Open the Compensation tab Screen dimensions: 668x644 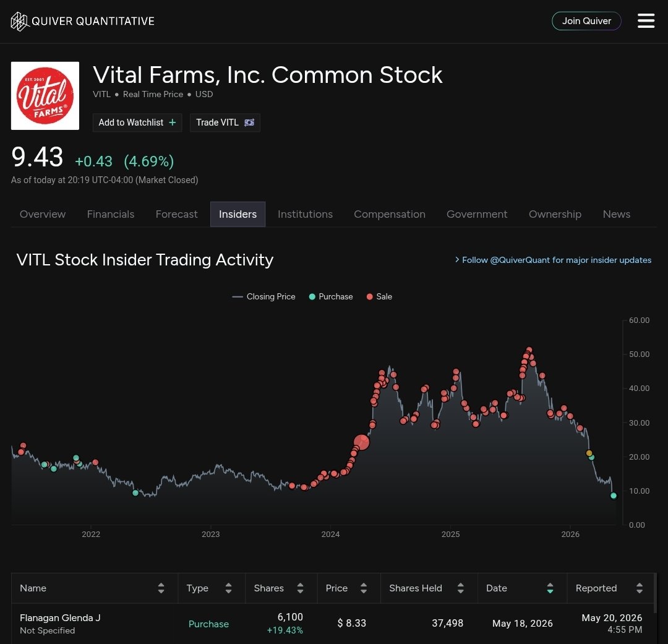pos(390,215)
